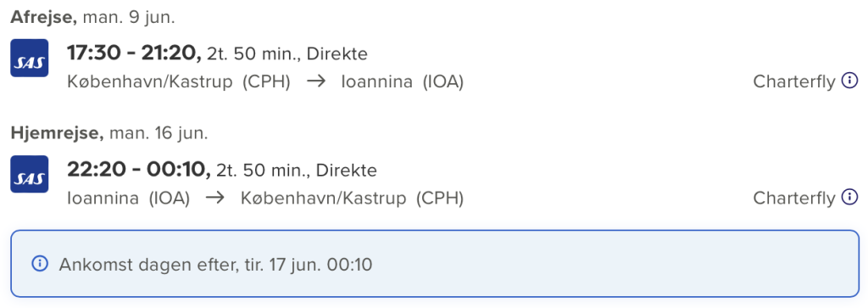Screen dimensions: 868x308
Task: Click Charterfly label on return flight
Action: point(793,198)
